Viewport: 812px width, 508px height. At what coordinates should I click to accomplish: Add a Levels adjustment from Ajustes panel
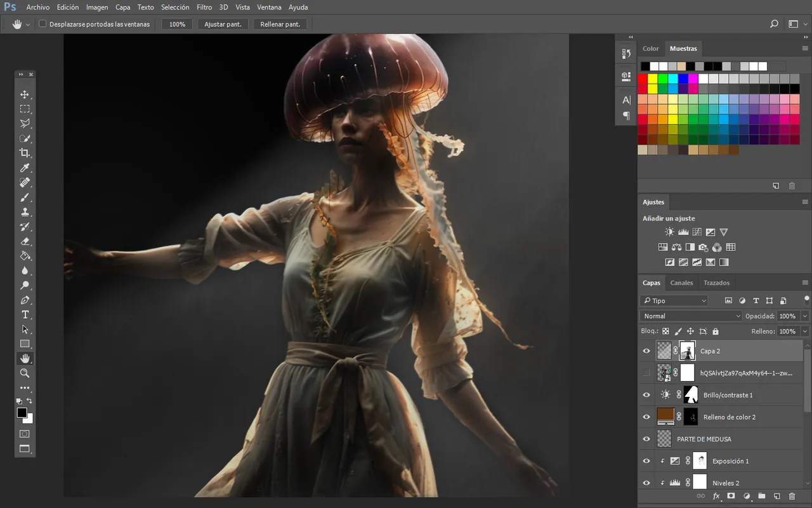coord(683,232)
